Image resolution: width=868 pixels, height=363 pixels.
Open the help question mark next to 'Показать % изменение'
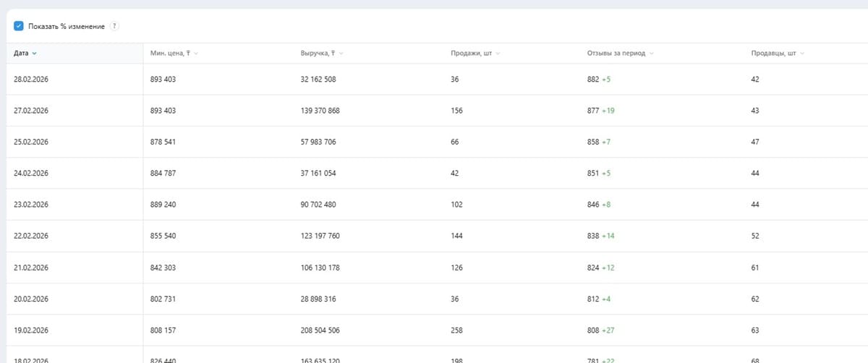(114, 26)
